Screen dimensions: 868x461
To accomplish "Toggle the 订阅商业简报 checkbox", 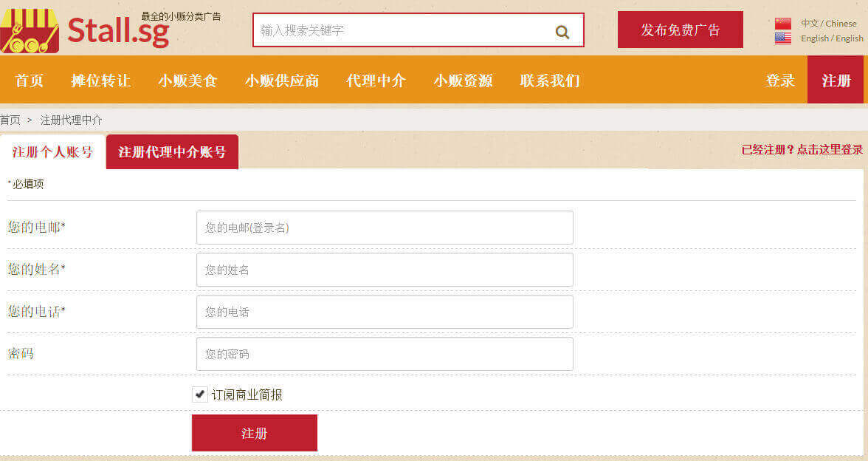I will point(199,395).
